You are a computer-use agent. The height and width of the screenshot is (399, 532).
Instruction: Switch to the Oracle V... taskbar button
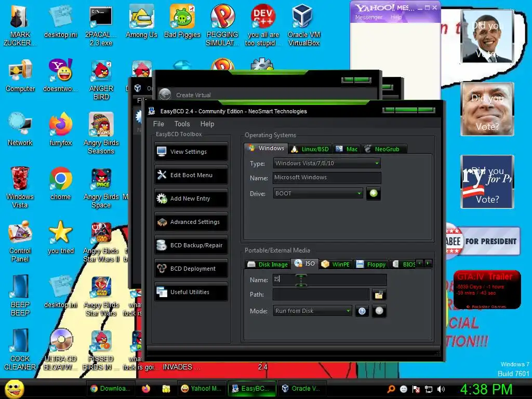click(301, 389)
